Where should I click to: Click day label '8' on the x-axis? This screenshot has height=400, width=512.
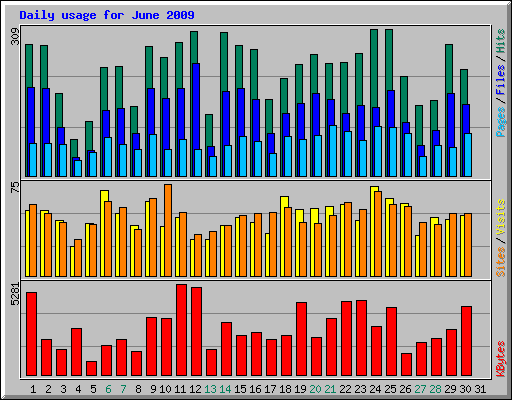138,389
